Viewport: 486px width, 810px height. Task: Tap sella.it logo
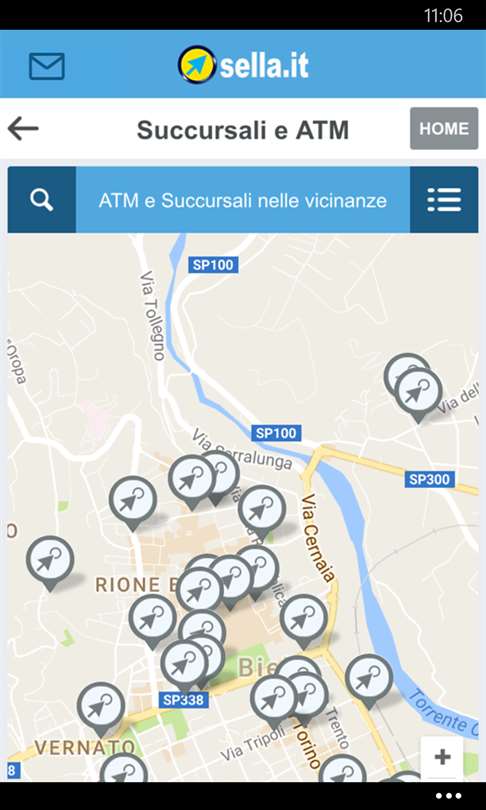pyautogui.click(x=243, y=65)
